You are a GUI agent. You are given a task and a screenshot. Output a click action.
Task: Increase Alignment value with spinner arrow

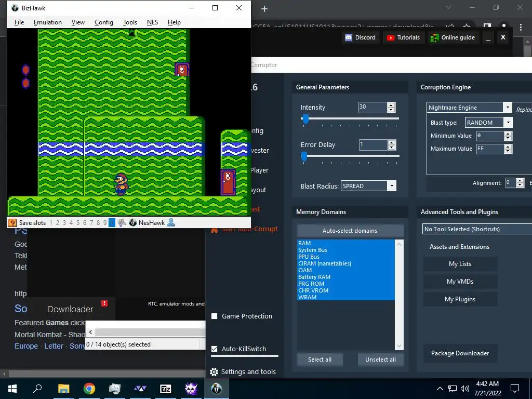point(520,180)
